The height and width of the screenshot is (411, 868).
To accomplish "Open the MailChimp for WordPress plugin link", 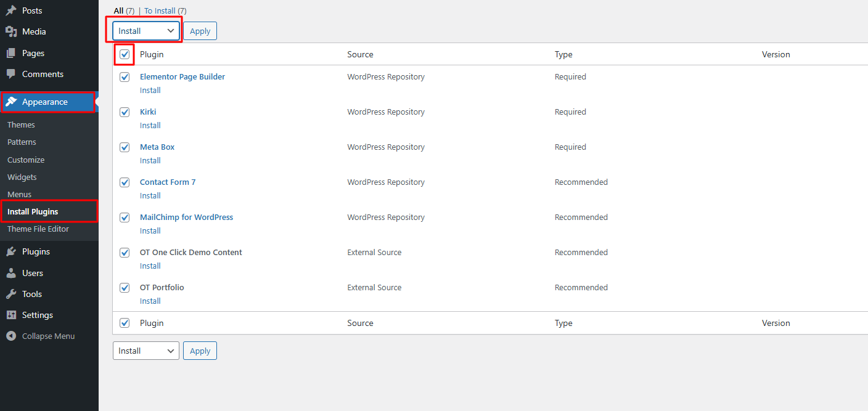I will click(x=186, y=217).
